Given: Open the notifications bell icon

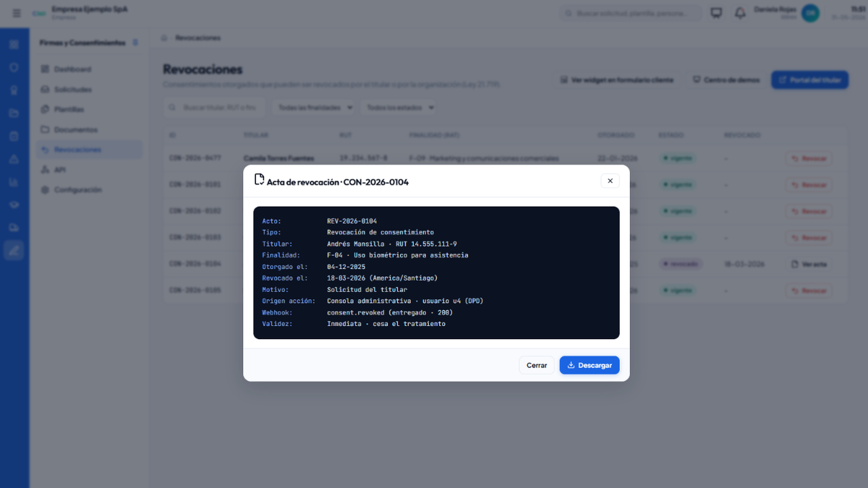Looking at the screenshot, I should 740,13.
